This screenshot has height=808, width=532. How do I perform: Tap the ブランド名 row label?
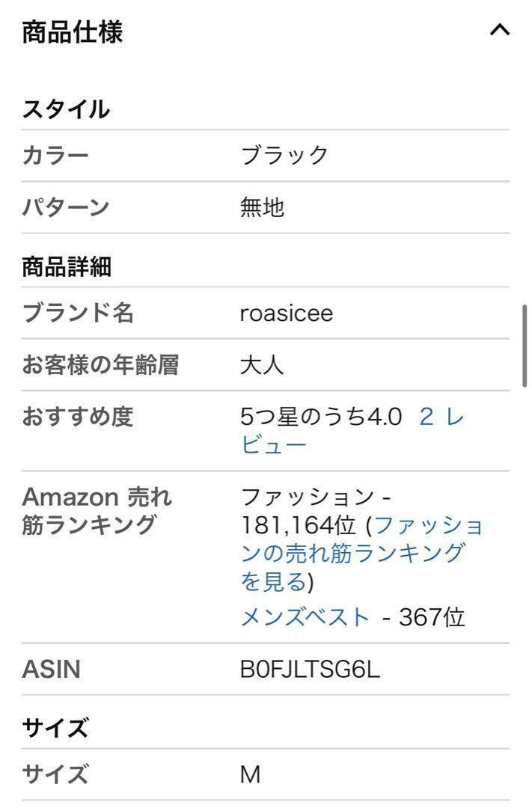(x=78, y=313)
